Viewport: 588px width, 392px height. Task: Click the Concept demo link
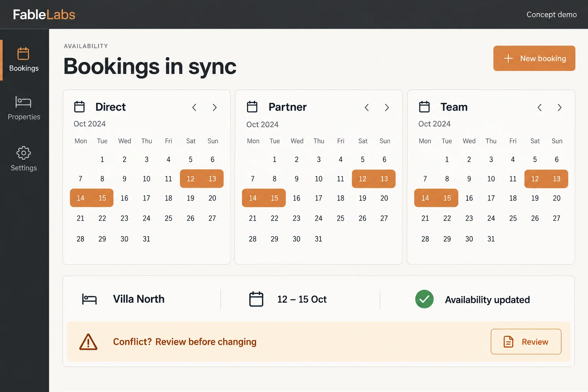click(x=552, y=15)
